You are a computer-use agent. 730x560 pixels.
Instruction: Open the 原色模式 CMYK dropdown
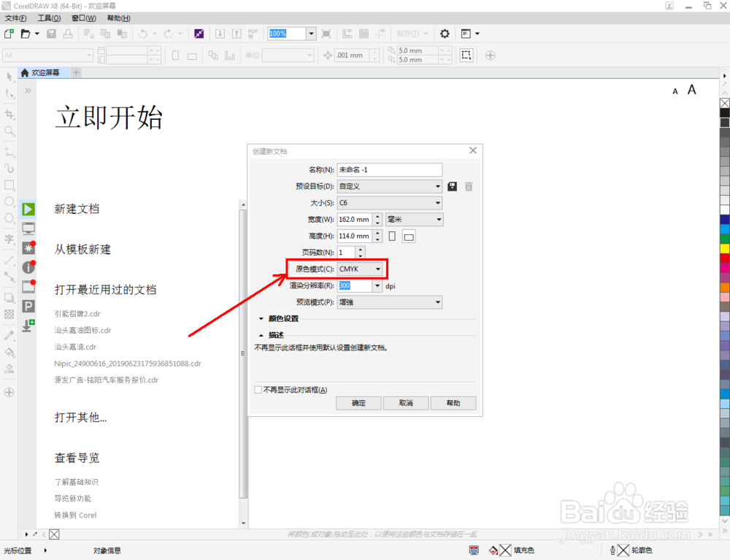361,269
